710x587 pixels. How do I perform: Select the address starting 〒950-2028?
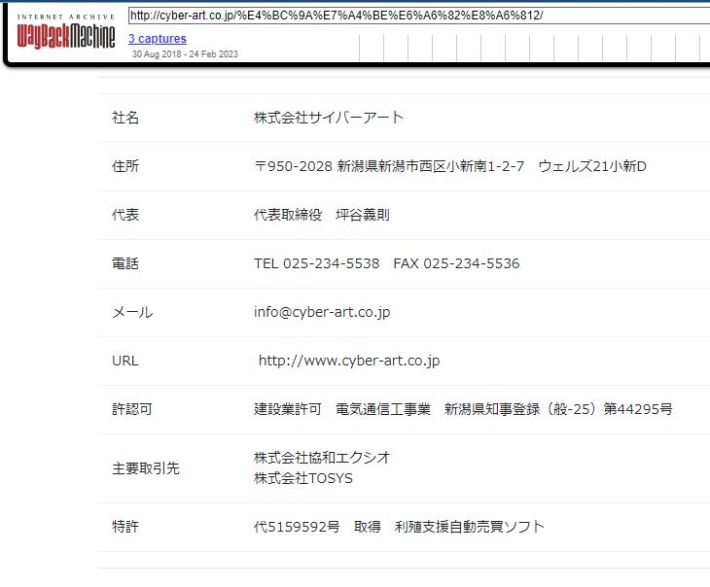click(450, 166)
